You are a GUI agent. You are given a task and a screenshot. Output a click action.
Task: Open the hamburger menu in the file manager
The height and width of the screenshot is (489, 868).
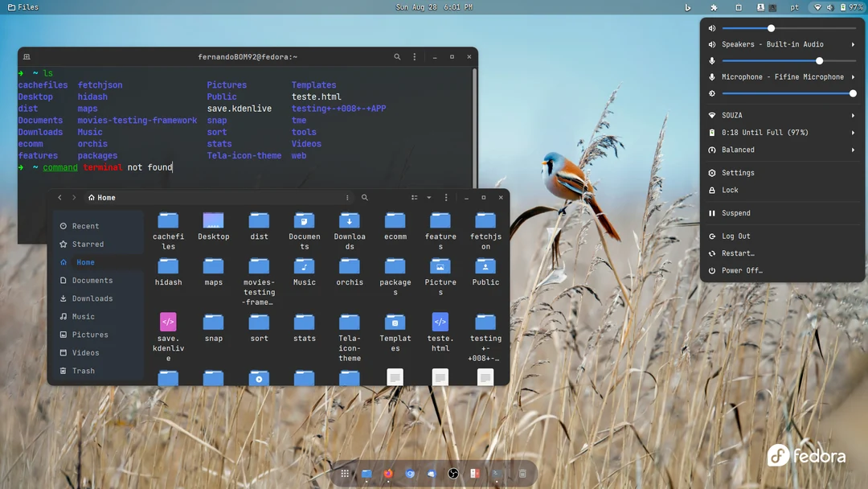point(446,197)
